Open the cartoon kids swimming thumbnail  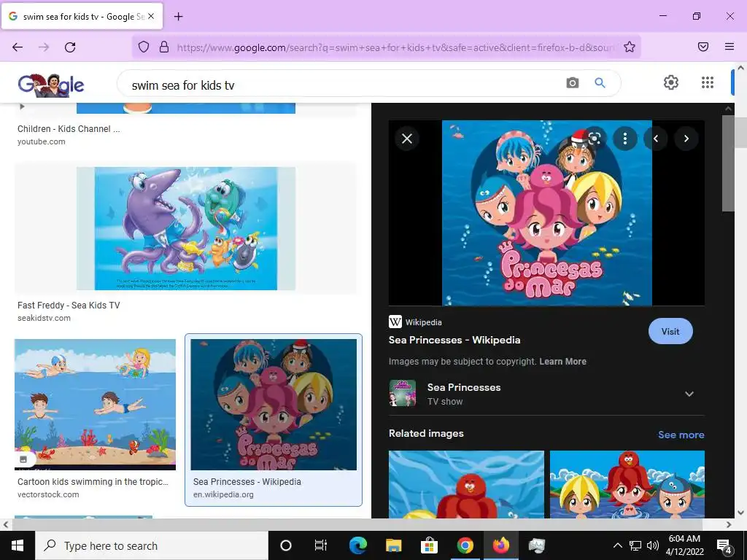[95, 404]
